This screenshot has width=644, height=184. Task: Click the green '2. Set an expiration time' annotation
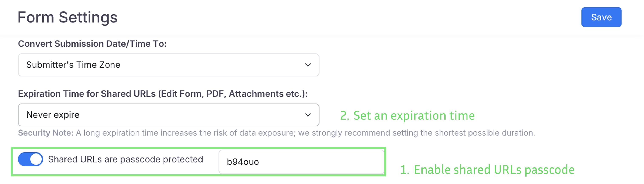tap(407, 116)
